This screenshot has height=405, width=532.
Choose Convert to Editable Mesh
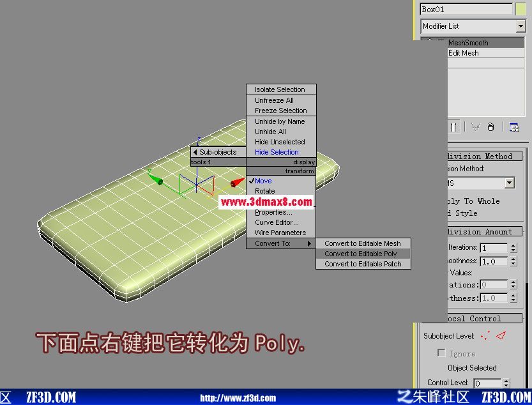[x=363, y=243]
